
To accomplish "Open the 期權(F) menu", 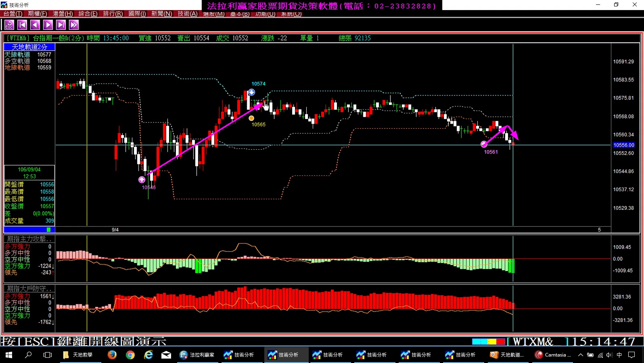I will click(x=37, y=14).
